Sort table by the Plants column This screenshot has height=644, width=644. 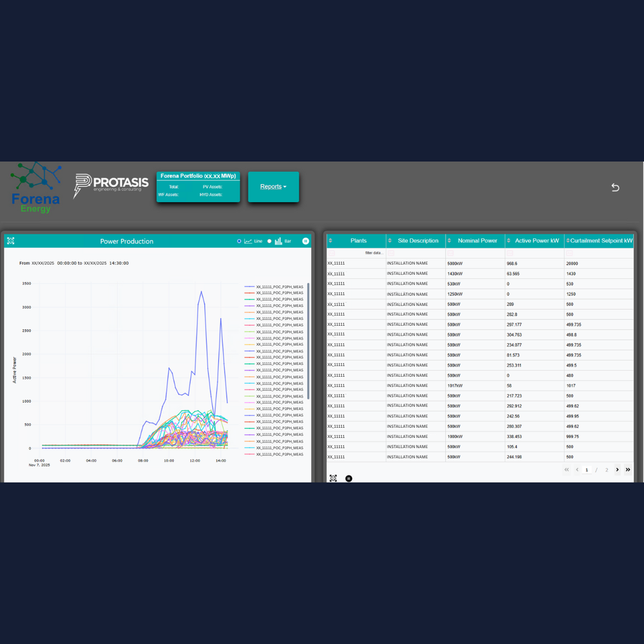tap(358, 241)
